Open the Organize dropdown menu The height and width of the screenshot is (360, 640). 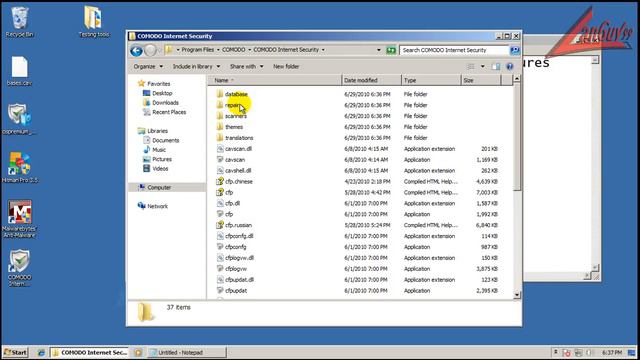pyautogui.click(x=148, y=67)
